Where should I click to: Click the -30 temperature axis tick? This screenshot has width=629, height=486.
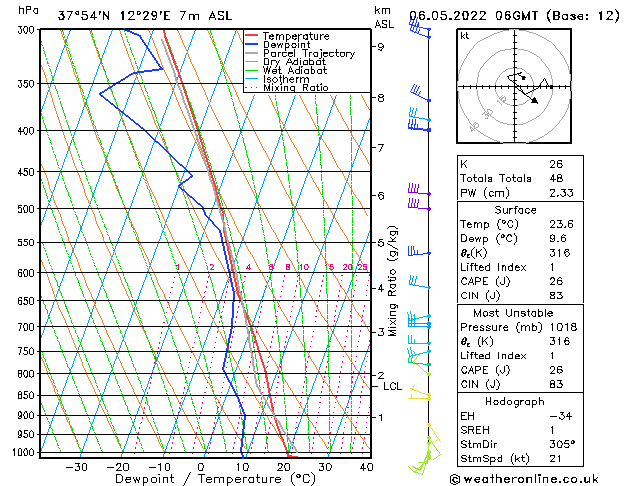[76, 467]
